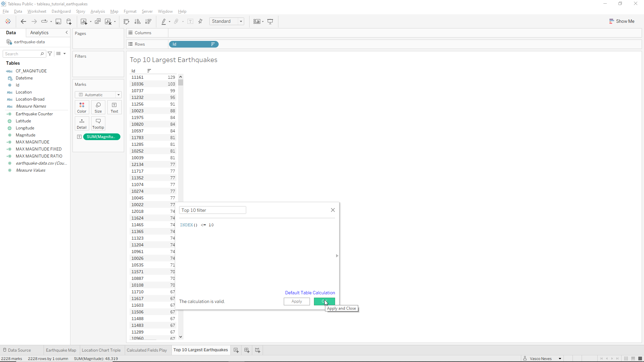Collapse the Data pane sidebar arrow
This screenshot has height=362, width=644.
tap(66, 33)
